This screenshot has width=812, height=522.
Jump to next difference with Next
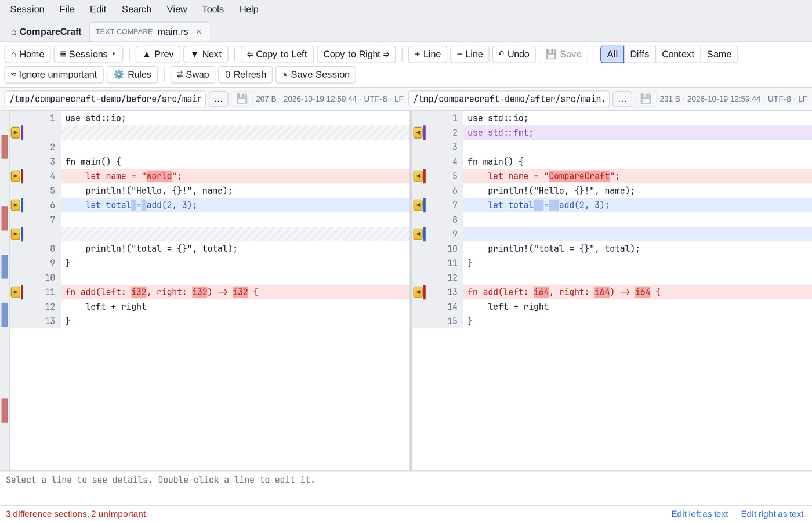[206, 54]
